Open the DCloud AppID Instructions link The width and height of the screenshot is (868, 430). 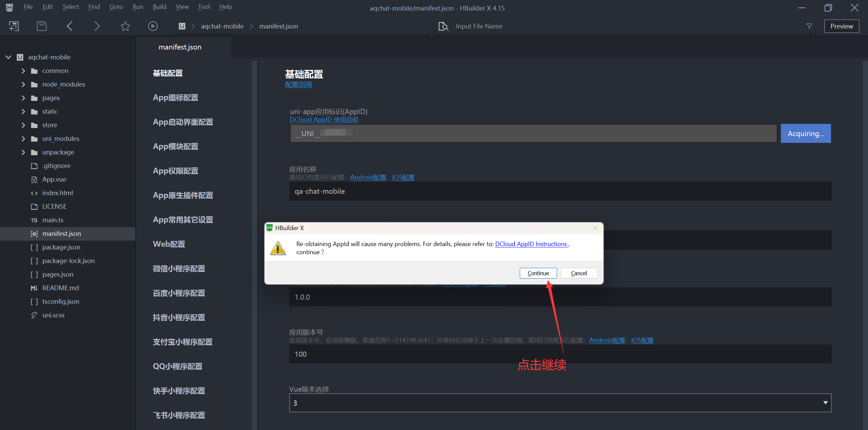[531, 244]
